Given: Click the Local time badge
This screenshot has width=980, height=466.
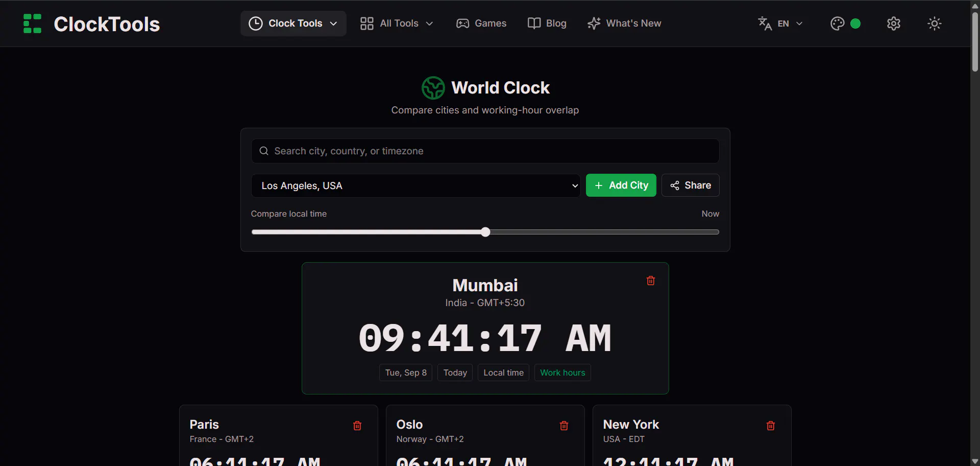Looking at the screenshot, I should pos(504,372).
